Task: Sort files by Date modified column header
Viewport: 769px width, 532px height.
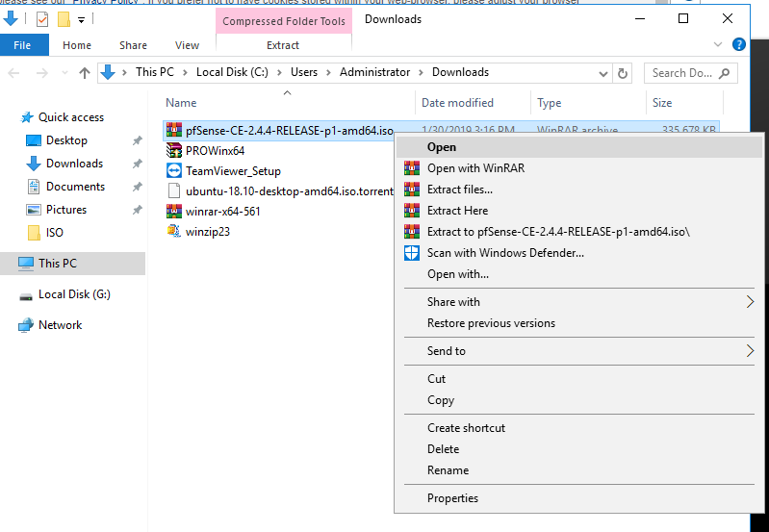Action: click(x=473, y=103)
